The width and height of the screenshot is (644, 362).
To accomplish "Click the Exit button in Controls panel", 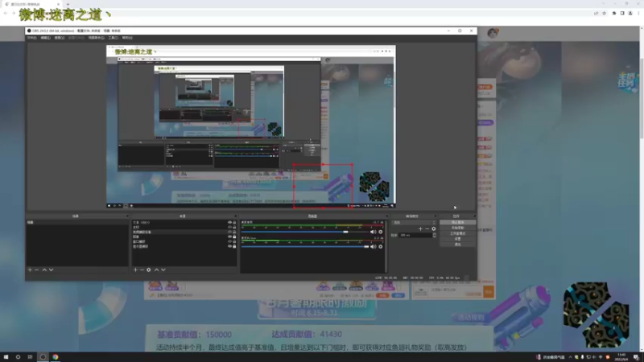I will pyautogui.click(x=457, y=245).
